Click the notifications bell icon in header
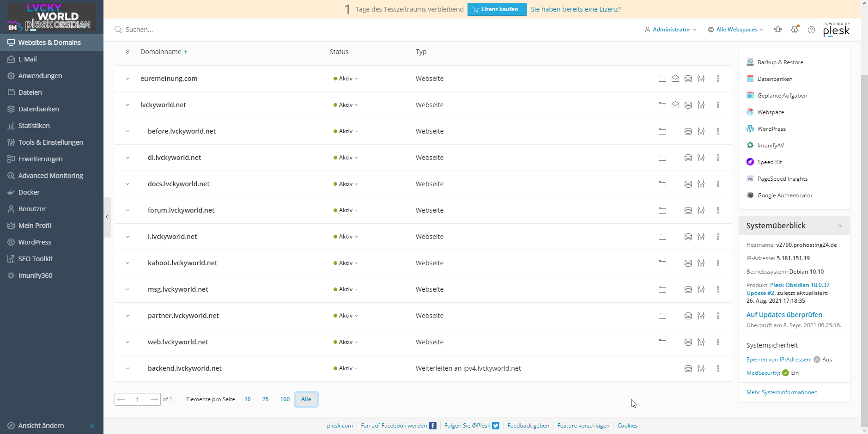Viewport: 868px width, 434px height. click(778, 30)
